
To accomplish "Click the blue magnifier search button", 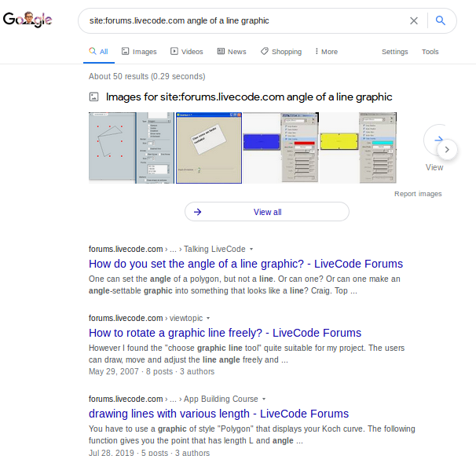I will pyautogui.click(x=441, y=20).
